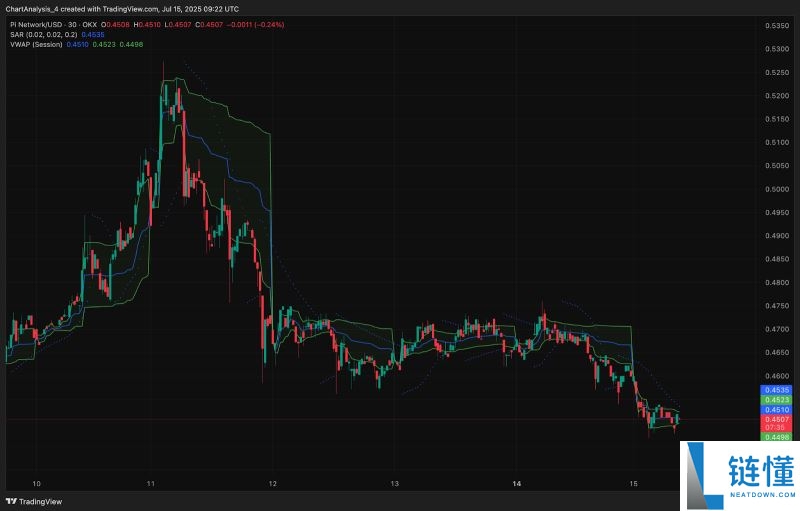
Task: Click the red 0.4507 current price tag
Action: [777, 418]
